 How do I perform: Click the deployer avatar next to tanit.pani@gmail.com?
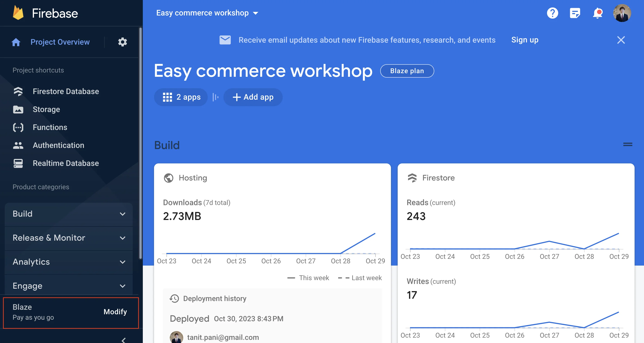(176, 337)
